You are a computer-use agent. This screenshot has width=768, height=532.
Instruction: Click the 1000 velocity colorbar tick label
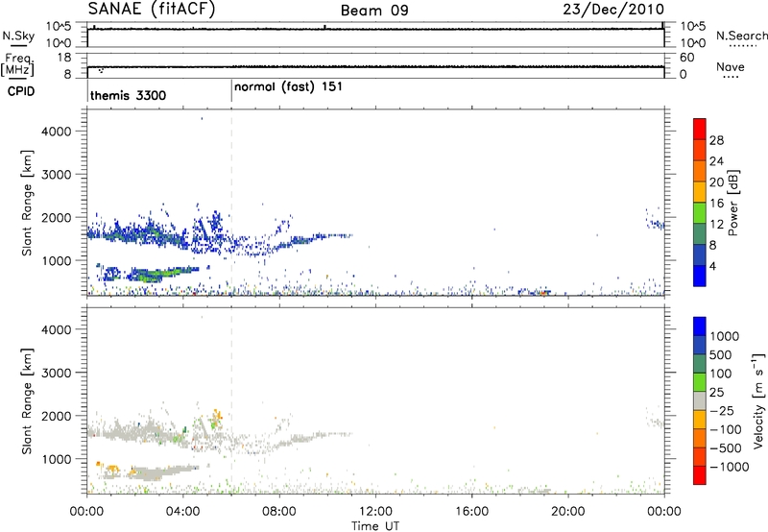[725, 336]
